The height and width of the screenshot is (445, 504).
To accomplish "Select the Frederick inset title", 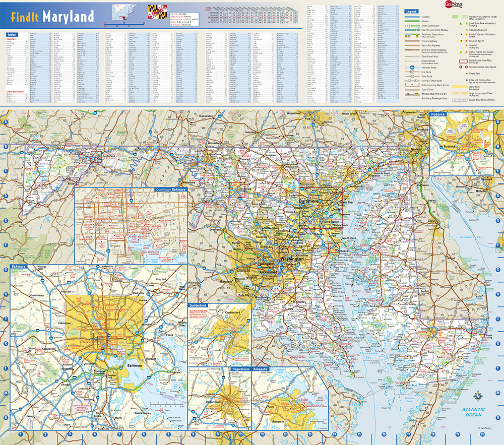I will click(x=438, y=114).
